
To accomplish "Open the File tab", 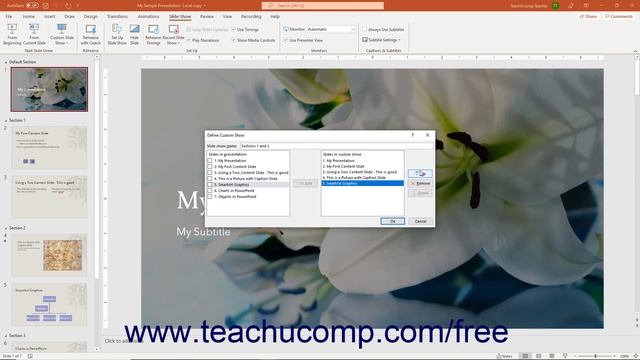I will pos(9,16).
